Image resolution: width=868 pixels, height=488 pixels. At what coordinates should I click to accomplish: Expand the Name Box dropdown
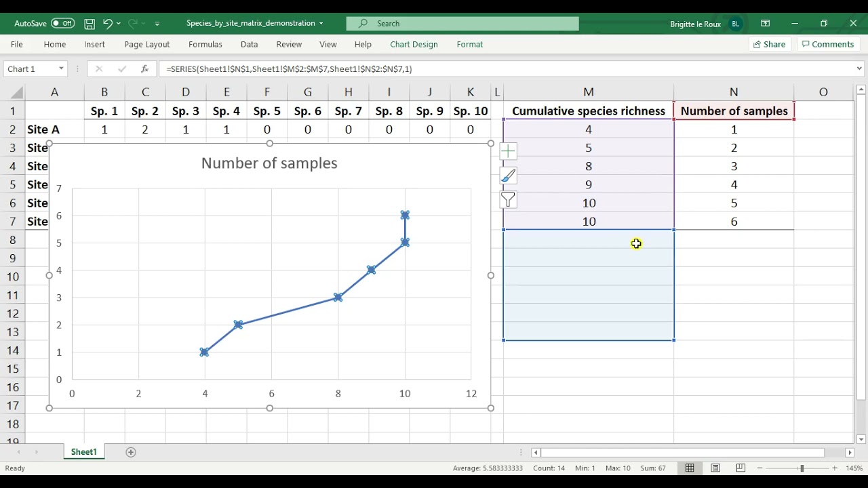coord(61,68)
